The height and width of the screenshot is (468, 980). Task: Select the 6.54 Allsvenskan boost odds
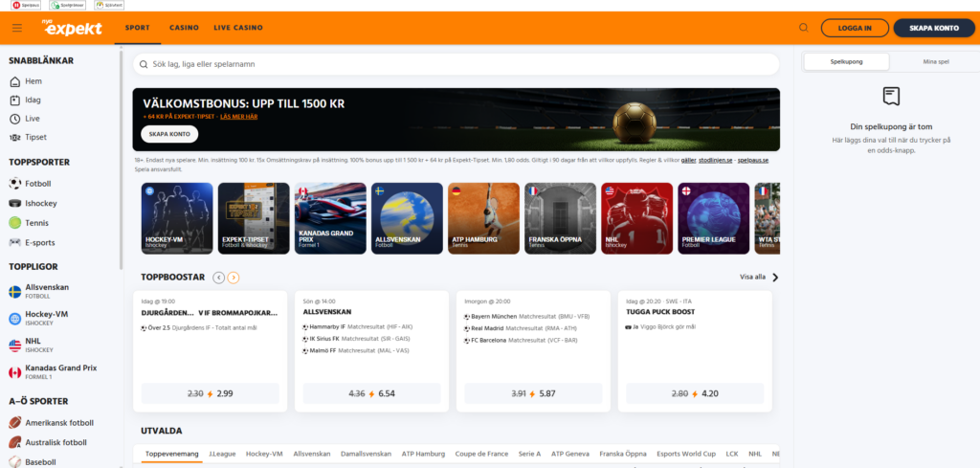pos(371,393)
